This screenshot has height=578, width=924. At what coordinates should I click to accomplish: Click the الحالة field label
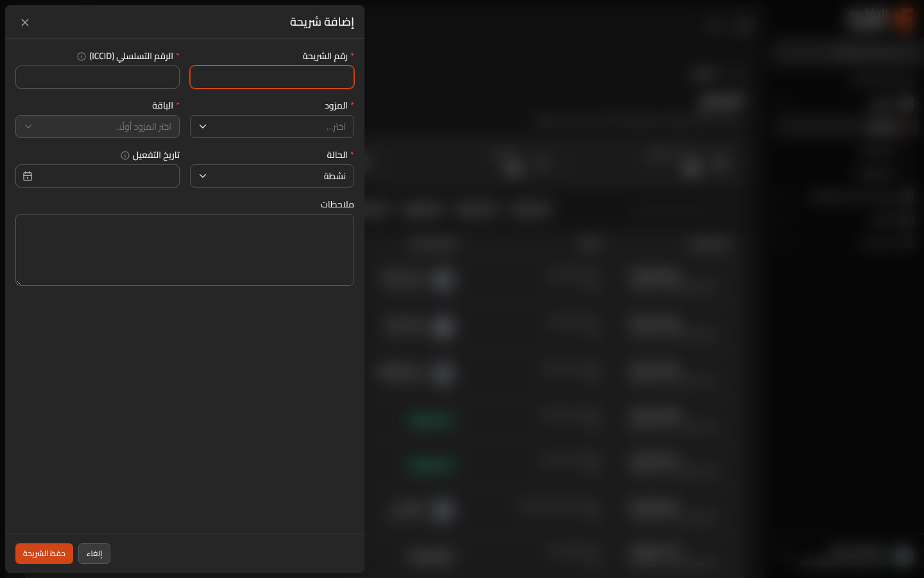(338, 155)
